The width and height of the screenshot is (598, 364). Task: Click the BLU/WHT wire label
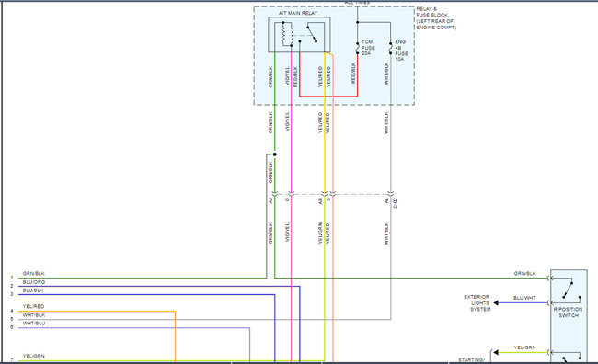(x=524, y=298)
